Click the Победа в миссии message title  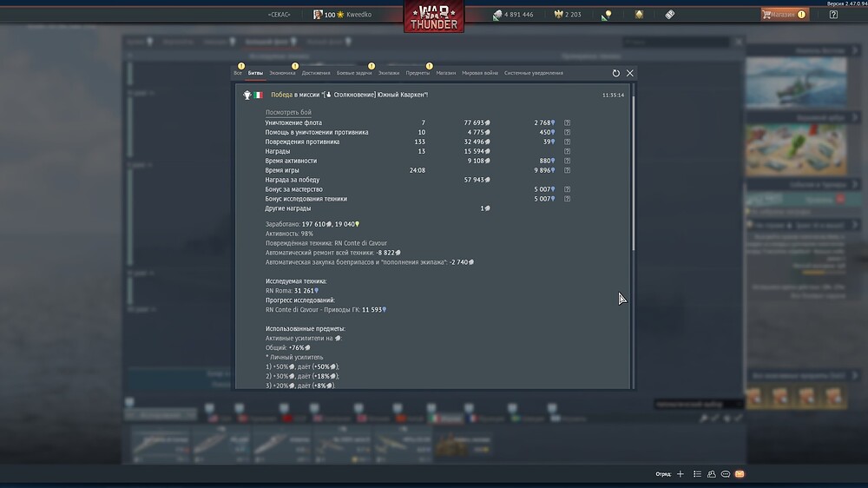pos(349,95)
